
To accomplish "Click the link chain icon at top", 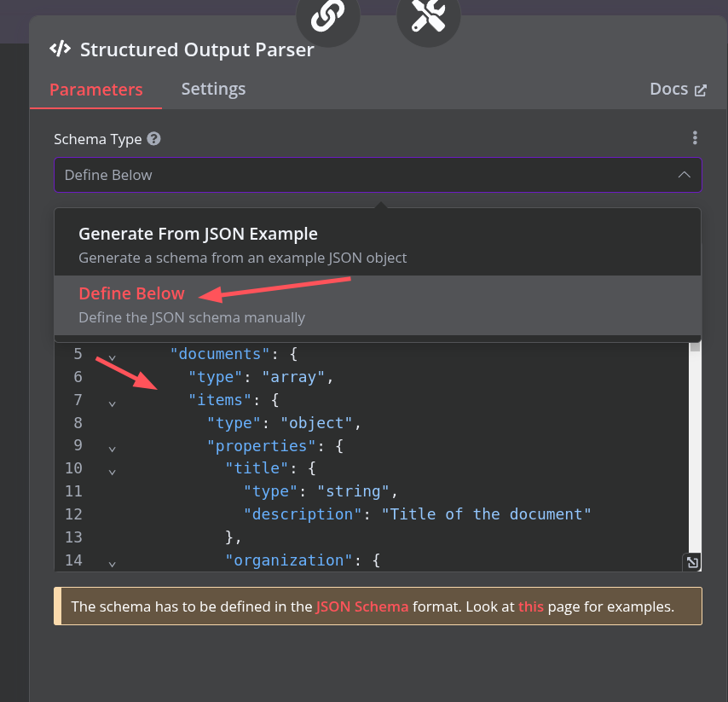I will pyautogui.click(x=327, y=17).
